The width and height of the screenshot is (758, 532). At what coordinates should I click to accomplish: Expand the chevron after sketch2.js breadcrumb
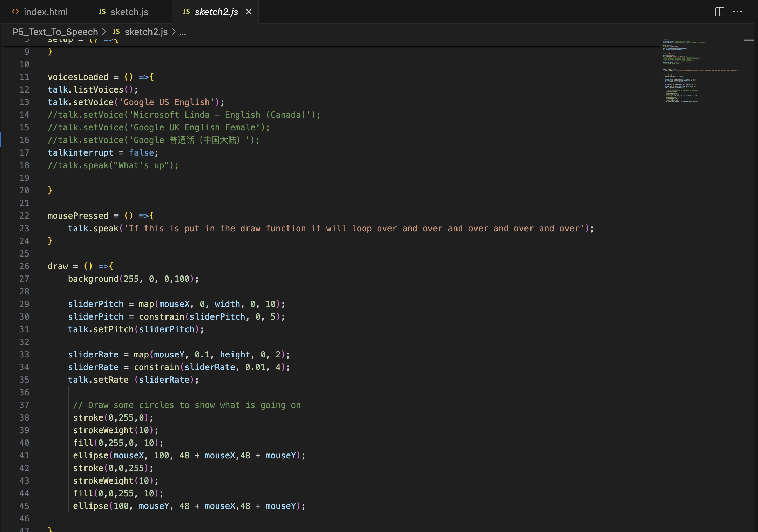point(174,32)
